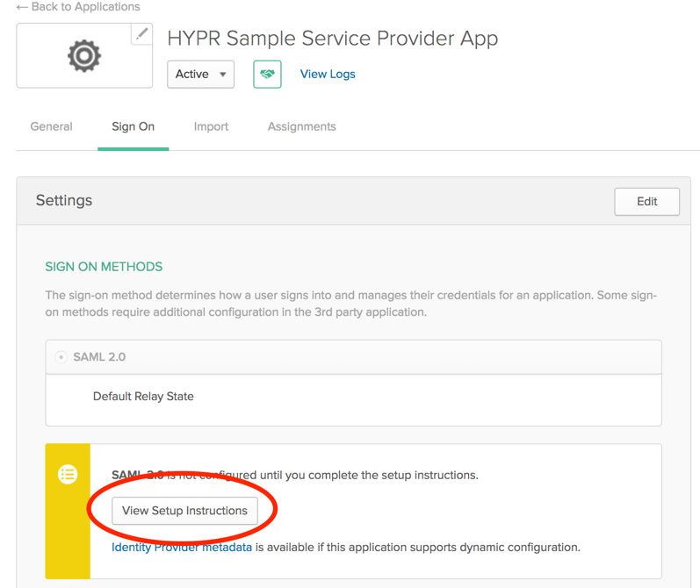Click the Edit settings button
The height and width of the screenshot is (588, 700).
tap(647, 202)
